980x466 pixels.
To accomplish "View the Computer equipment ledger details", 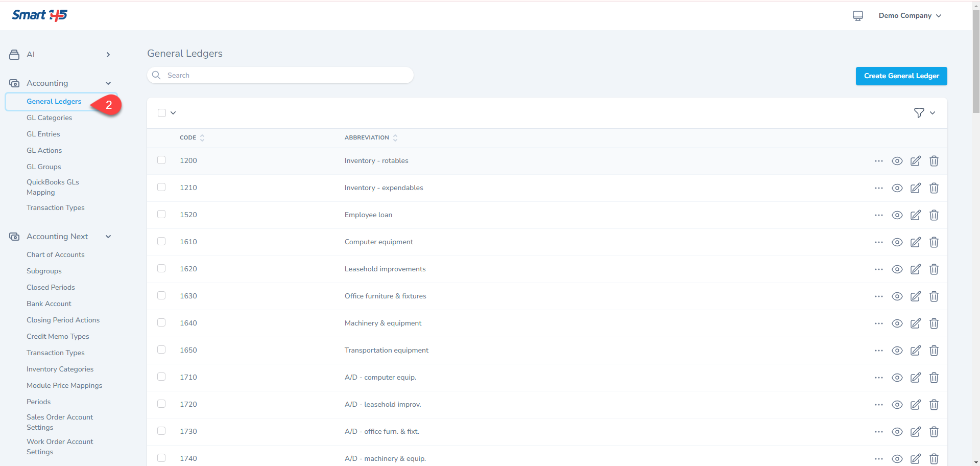I will tap(897, 242).
